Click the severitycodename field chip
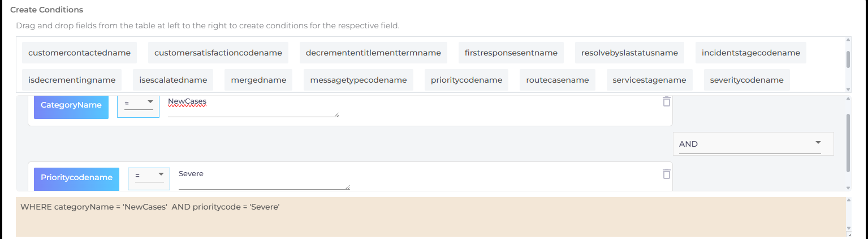This screenshot has width=868, height=239. pyautogui.click(x=746, y=80)
